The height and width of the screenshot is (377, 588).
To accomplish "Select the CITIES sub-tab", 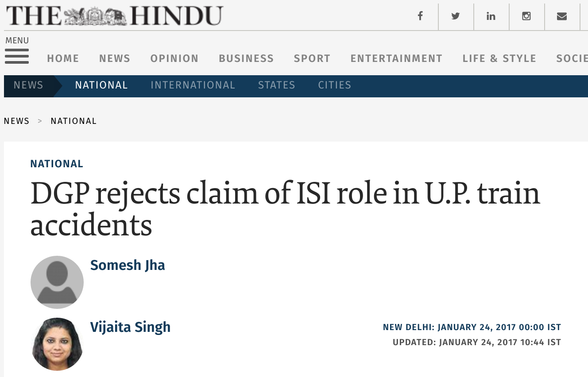I will pos(335,85).
